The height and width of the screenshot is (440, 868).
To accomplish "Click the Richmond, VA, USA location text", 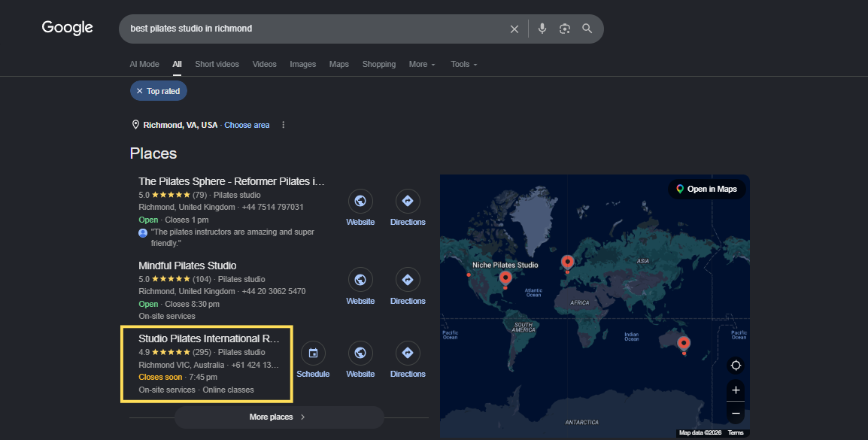I will pos(180,125).
